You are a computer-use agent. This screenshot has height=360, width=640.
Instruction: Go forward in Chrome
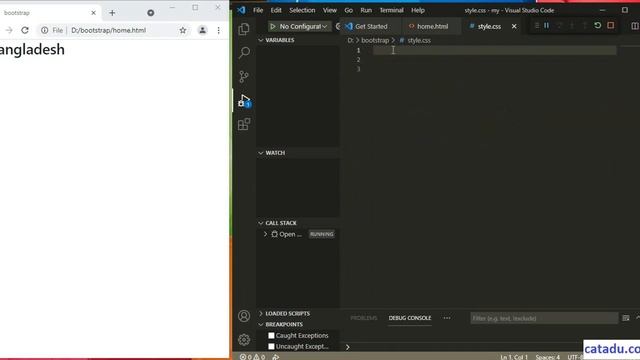(x=9, y=30)
